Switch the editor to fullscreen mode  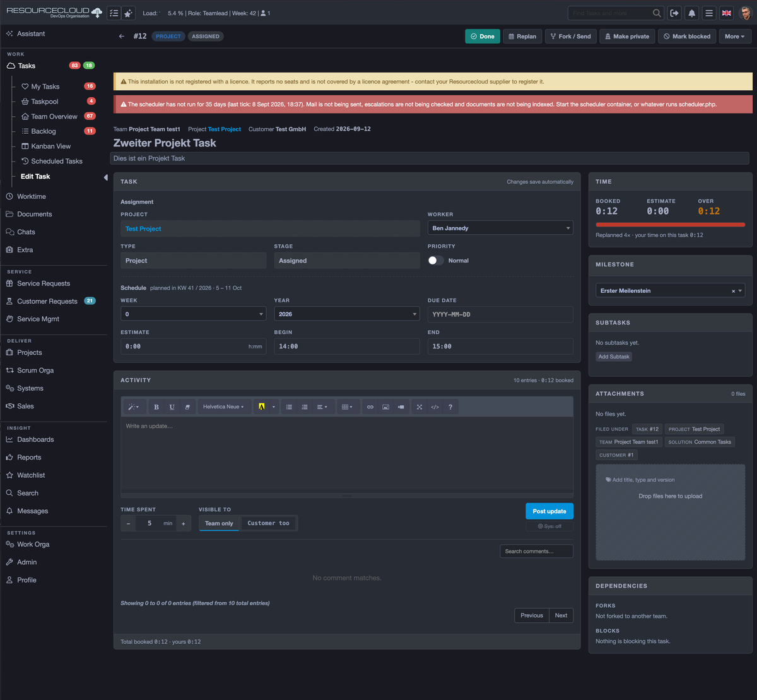pyautogui.click(x=420, y=407)
